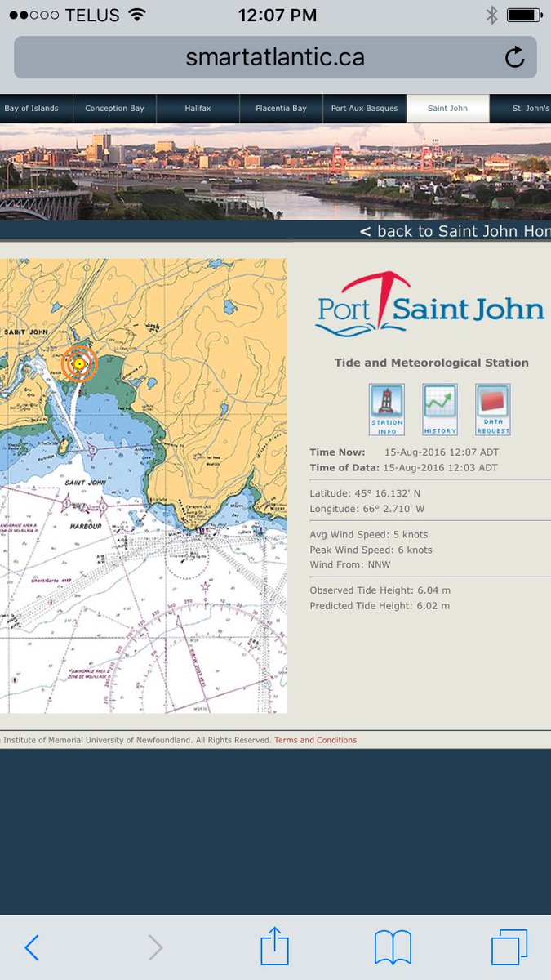Tap 'Wind From: NNW'
551x980 pixels.
pos(350,565)
